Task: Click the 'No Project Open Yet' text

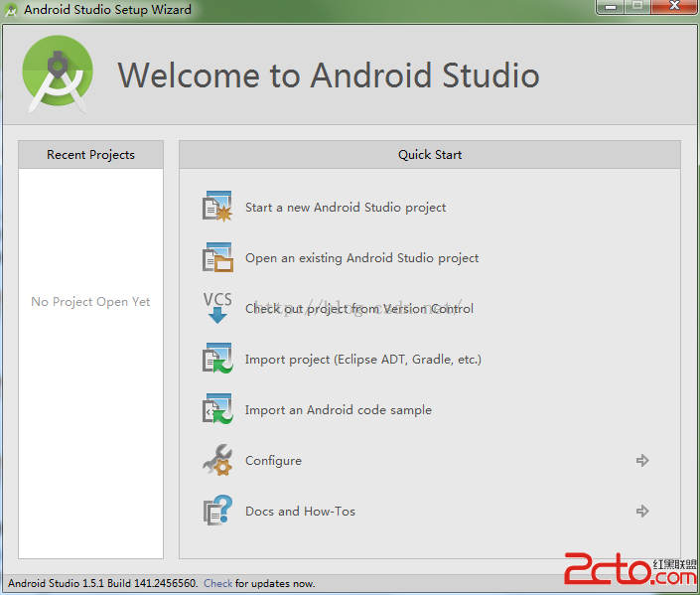Action: pos(90,302)
